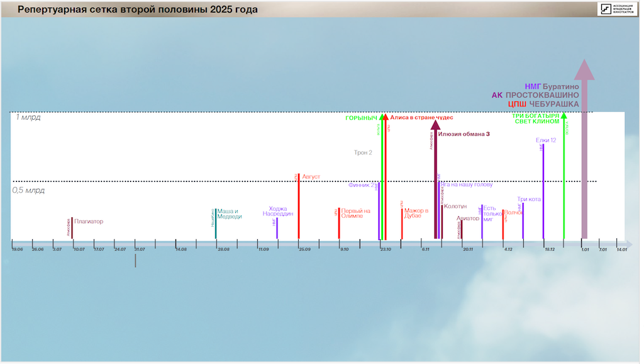Click the Ходжа Насреддин film label
The height and width of the screenshot is (364, 644).
278,212
